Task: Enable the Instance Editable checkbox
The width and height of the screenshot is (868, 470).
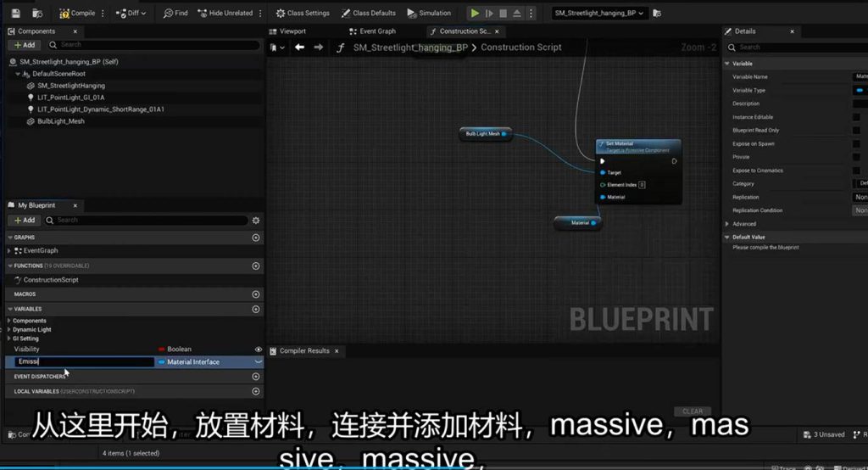Action: point(856,117)
